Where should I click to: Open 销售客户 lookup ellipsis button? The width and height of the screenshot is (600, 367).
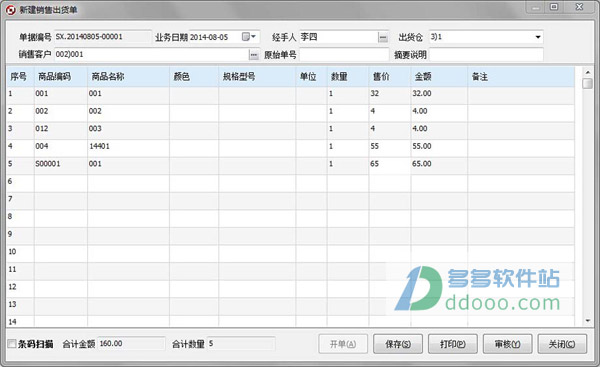coord(254,55)
